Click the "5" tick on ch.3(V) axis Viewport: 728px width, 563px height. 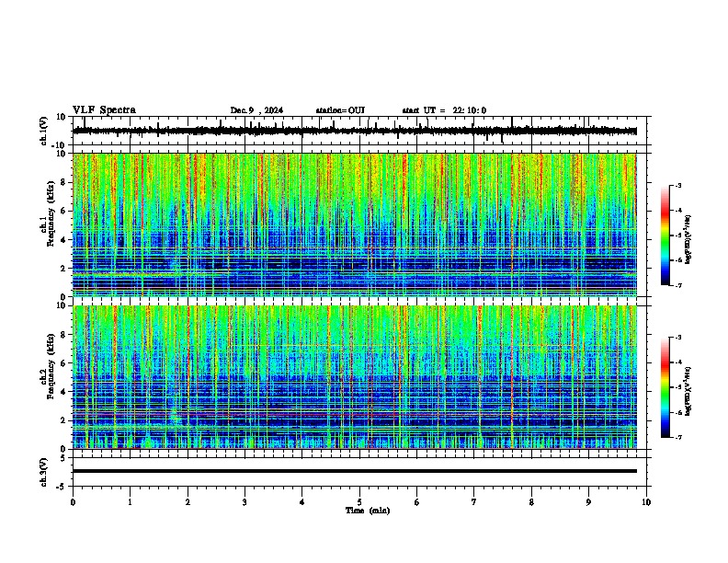63,458
